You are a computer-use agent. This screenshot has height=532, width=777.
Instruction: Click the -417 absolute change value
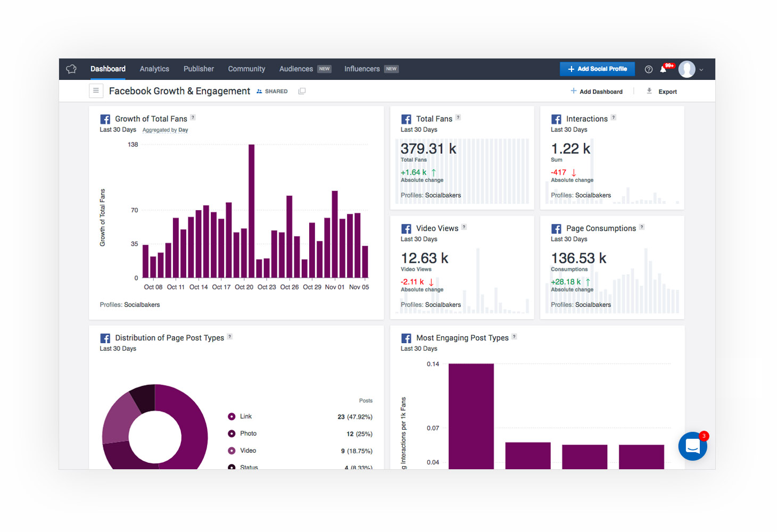(559, 172)
